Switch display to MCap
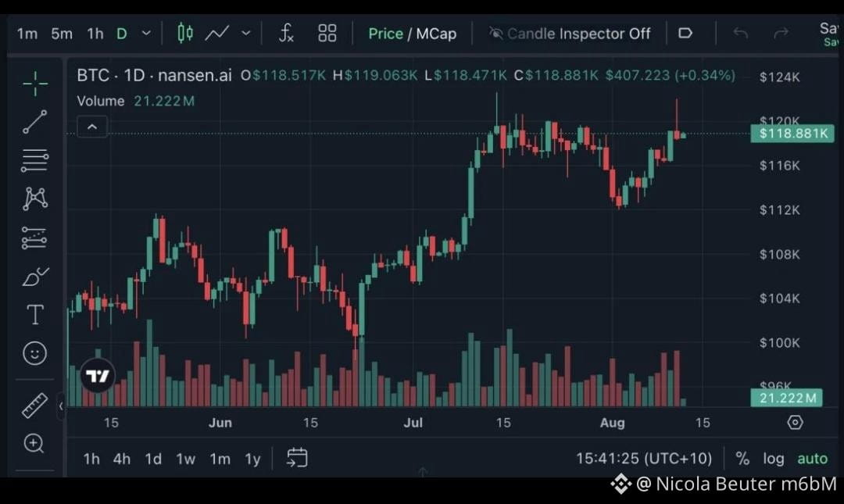This screenshot has height=504, width=844. [436, 34]
